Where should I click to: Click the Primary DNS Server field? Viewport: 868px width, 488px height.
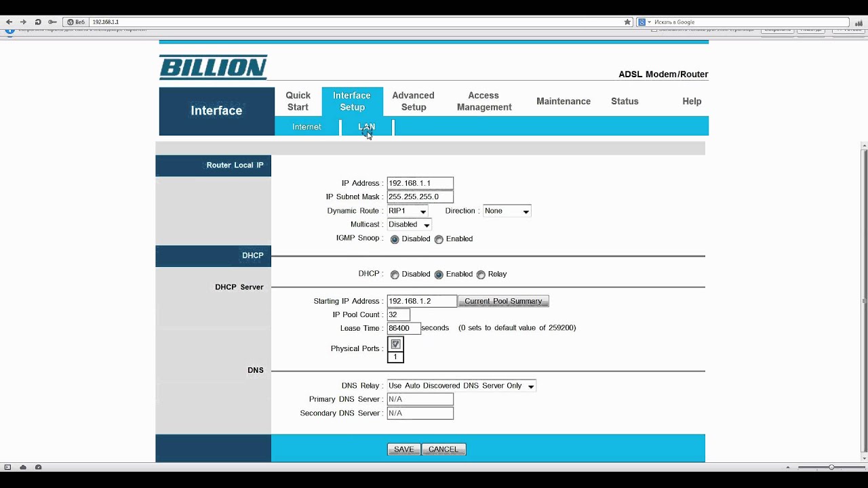[420, 399]
